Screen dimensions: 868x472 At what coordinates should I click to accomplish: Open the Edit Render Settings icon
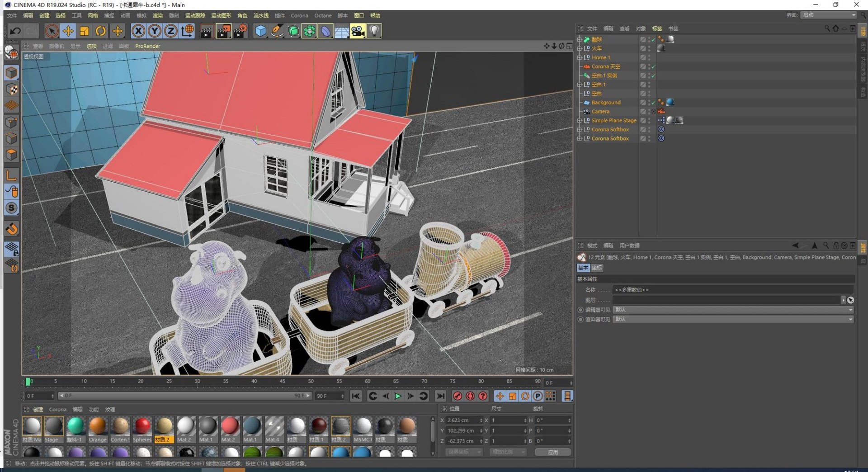click(x=240, y=31)
